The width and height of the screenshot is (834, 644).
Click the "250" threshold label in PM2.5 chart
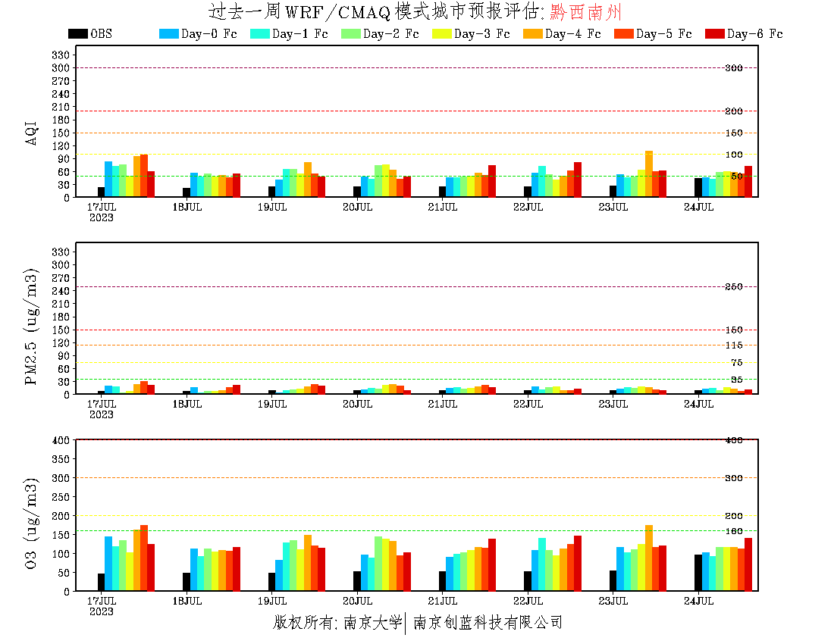pyautogui.click(x=734, y=287)
